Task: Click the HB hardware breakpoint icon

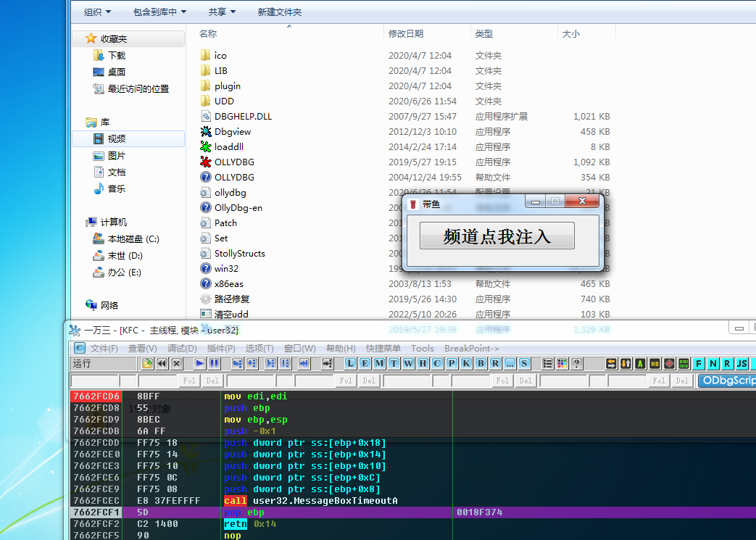Action: (x=655, y=363)
